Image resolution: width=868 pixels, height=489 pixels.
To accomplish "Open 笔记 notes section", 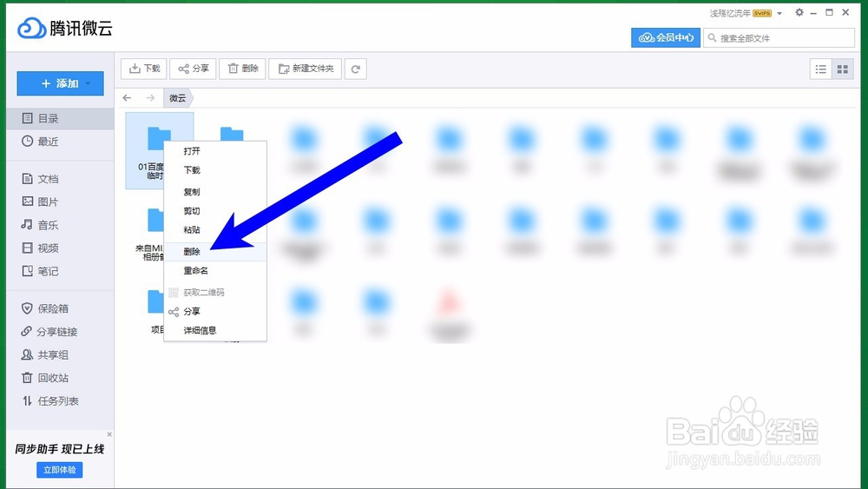I will 61,271.
